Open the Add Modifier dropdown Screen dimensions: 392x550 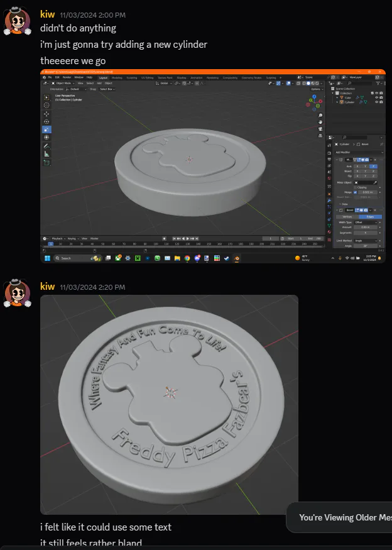coord(358,152)
